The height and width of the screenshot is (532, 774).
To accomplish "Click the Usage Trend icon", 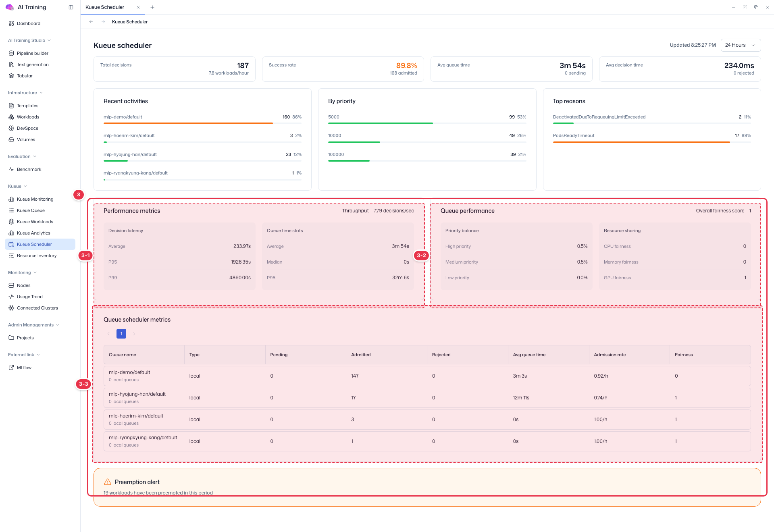I will pos(11,297).
